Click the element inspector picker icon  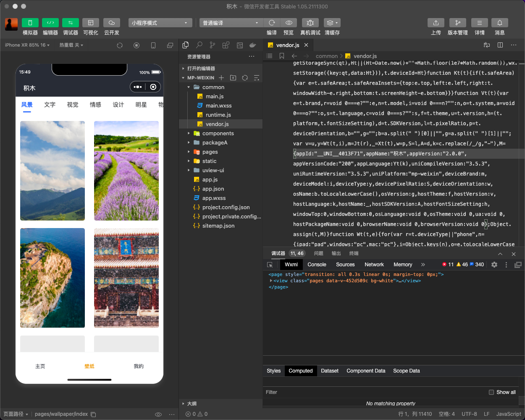(270, 265)
